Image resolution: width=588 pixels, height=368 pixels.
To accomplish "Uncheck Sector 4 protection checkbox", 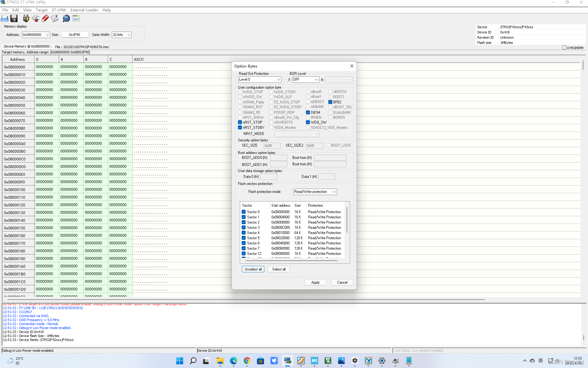I will point(243,233).
